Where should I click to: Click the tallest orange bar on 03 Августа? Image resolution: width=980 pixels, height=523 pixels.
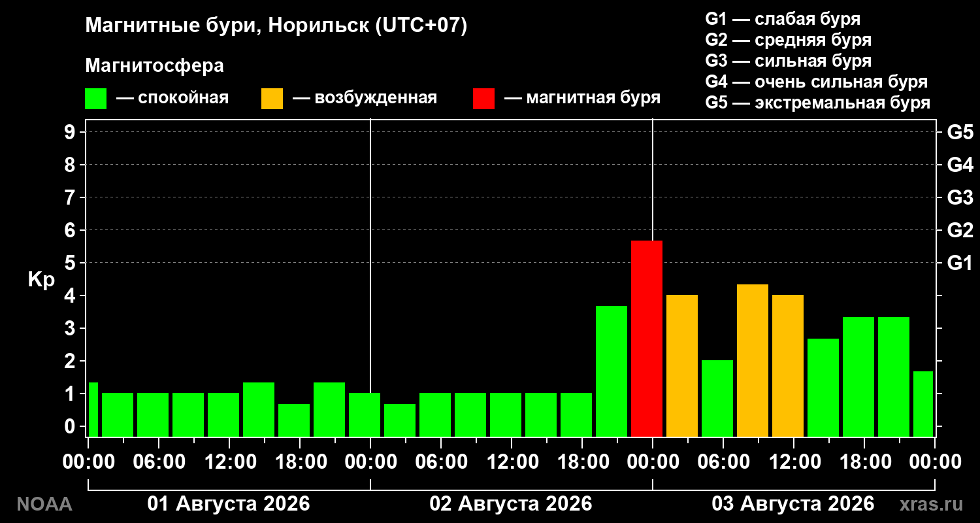tap(753, 360)
